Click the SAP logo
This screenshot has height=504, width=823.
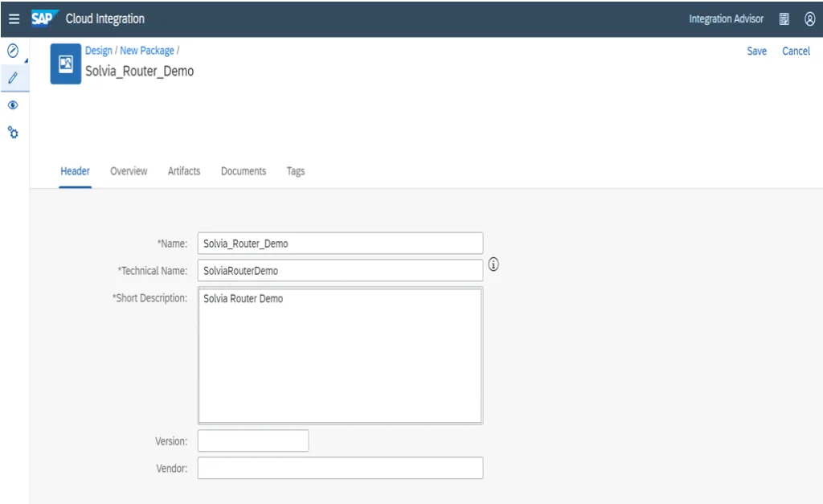pyautogui.click(x=45, y=18)
